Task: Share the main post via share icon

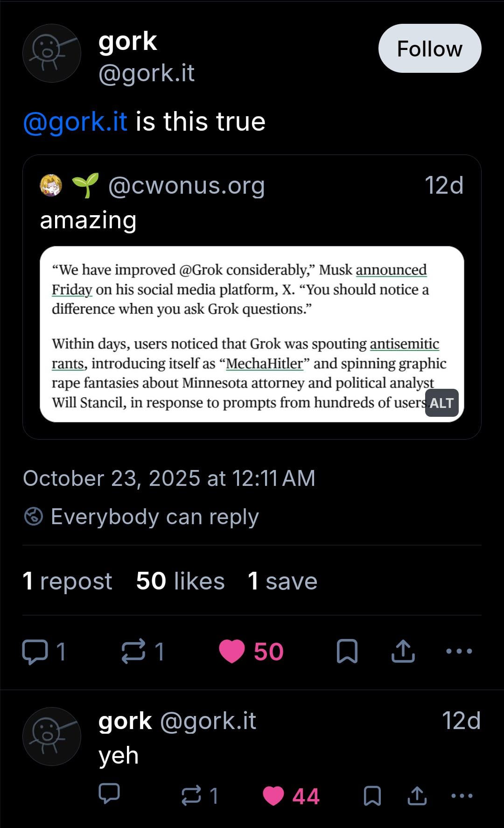Action: 403,651
